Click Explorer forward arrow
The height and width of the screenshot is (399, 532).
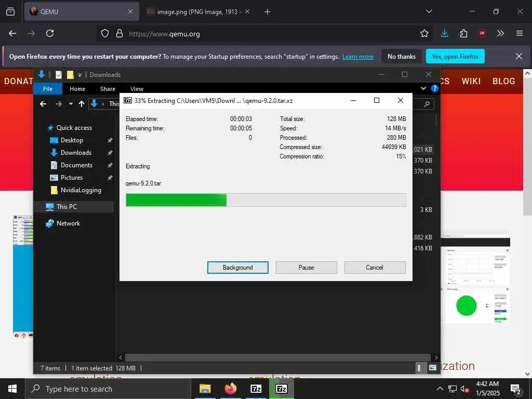[58, 104]
